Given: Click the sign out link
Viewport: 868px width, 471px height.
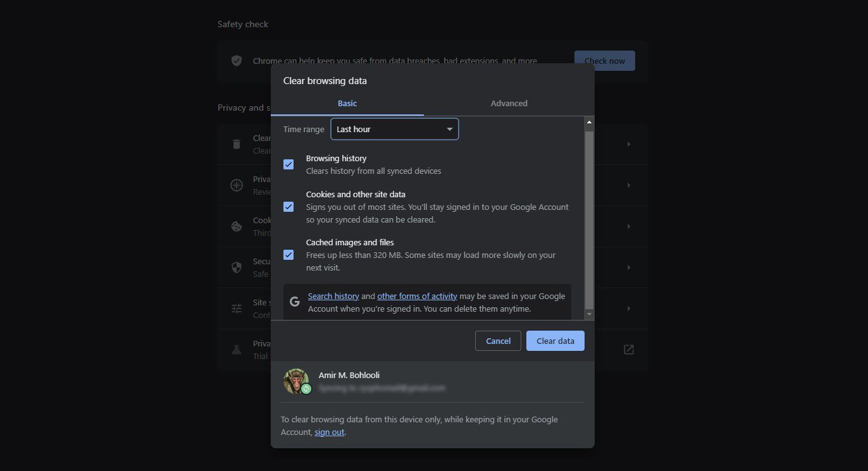Looking at the screenshot, I should [329, 432].
